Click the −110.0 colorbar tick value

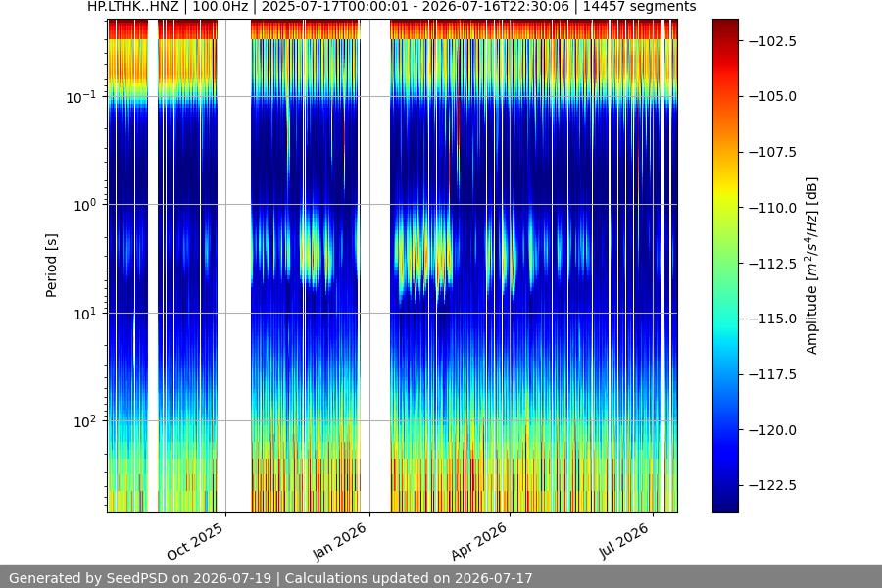tap(772, 208)
